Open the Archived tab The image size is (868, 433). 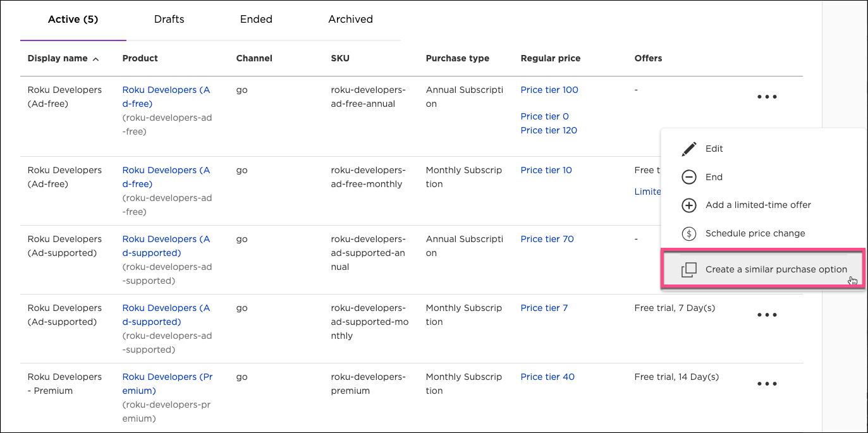pyautogui.click(x=350, y=20)
